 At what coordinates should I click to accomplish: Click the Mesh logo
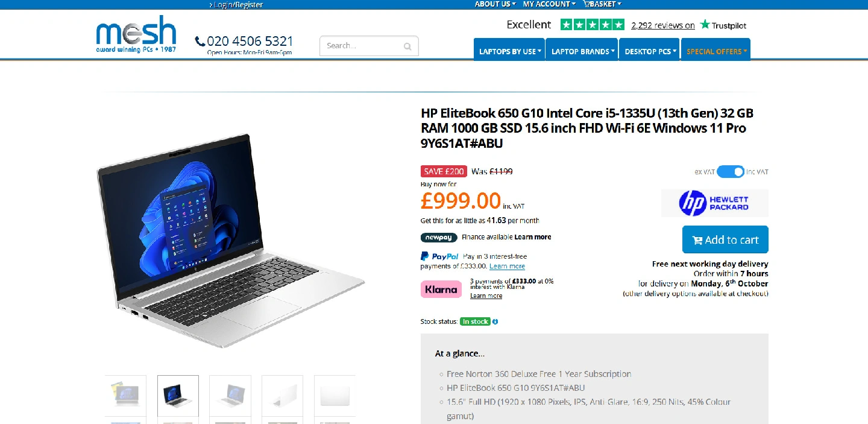pos(136,34)
